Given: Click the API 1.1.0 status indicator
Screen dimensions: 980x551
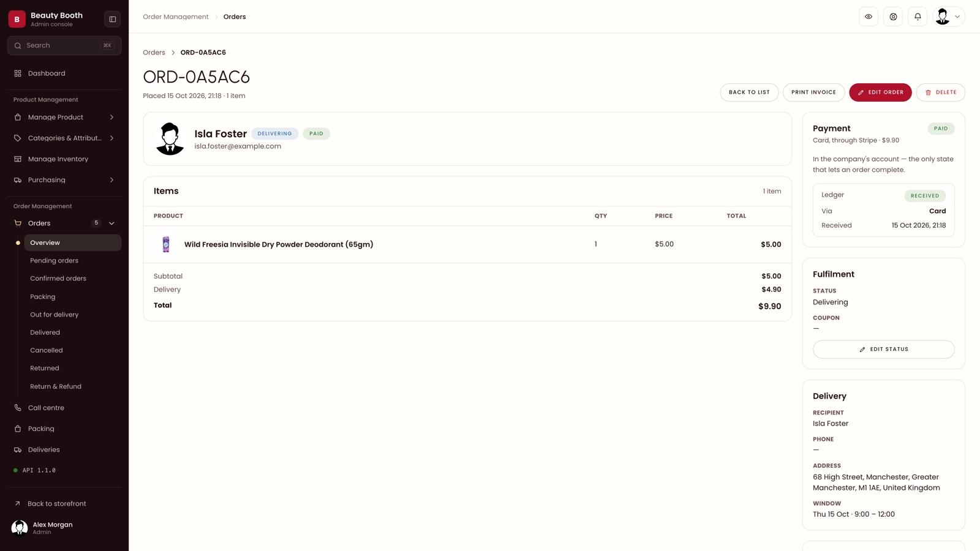Looking at the screenshot, I should [x=35, y=471].
